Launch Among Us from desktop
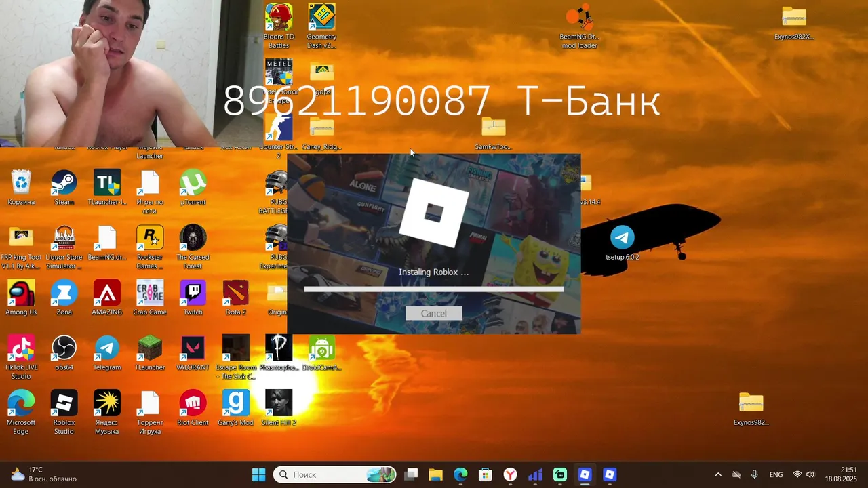868x488 pixels. point(21,298)
